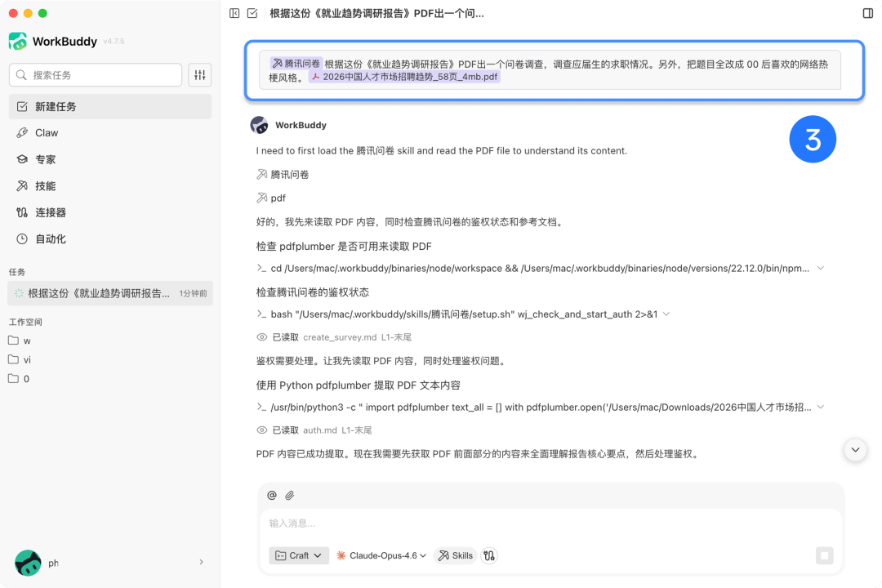The image size is (882, 588).
Task: Expand the user profile chevron
Action: pos(201,562)
